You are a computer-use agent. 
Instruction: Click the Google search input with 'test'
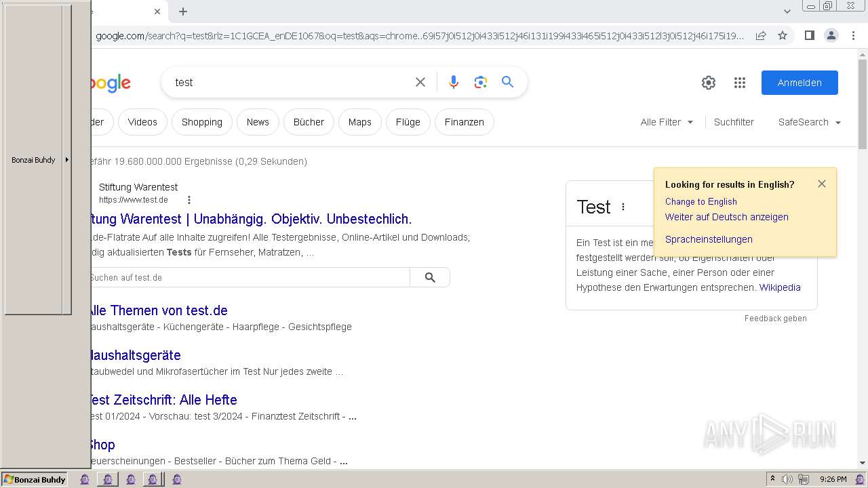click(x=288, y=82)
